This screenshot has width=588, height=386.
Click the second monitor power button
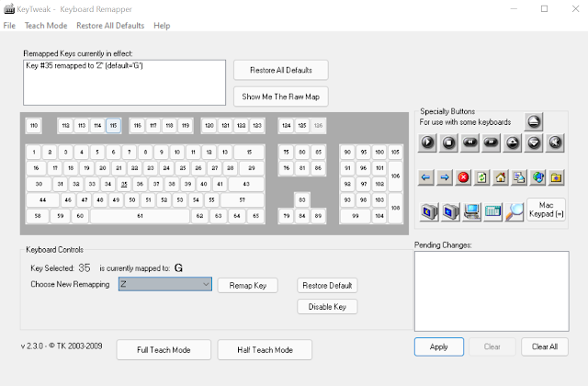[x=450, y=211]
